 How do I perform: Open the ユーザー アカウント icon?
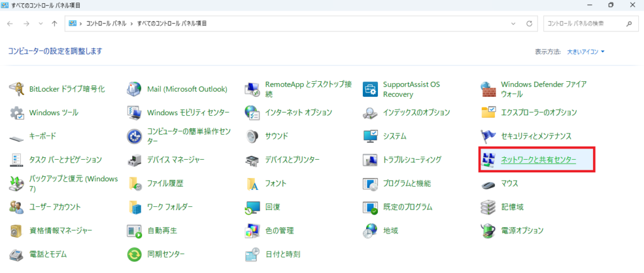17,207
